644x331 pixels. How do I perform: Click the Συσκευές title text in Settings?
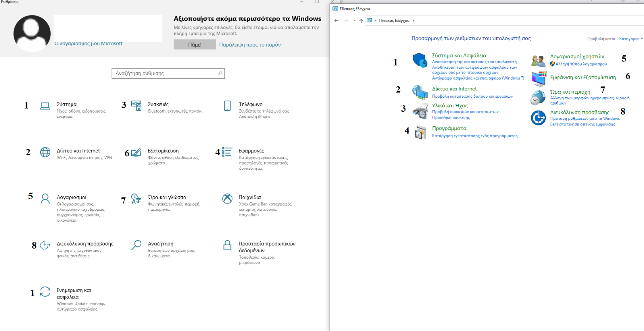[x=158, y=105]
